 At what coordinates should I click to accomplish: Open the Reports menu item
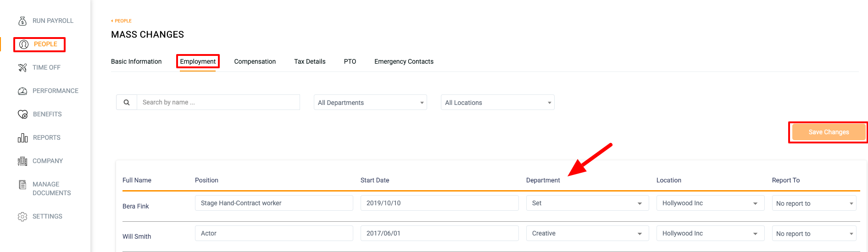coord(47,138)
